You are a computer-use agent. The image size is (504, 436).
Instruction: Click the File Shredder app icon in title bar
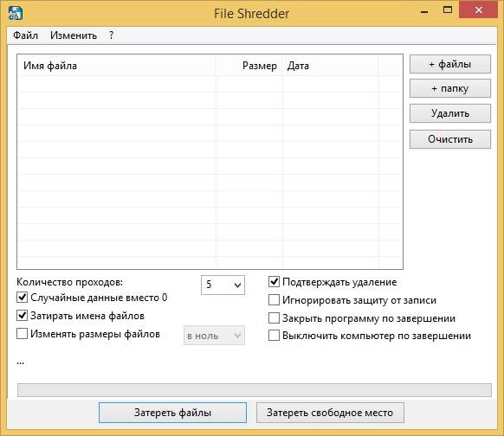coord(15,14)
